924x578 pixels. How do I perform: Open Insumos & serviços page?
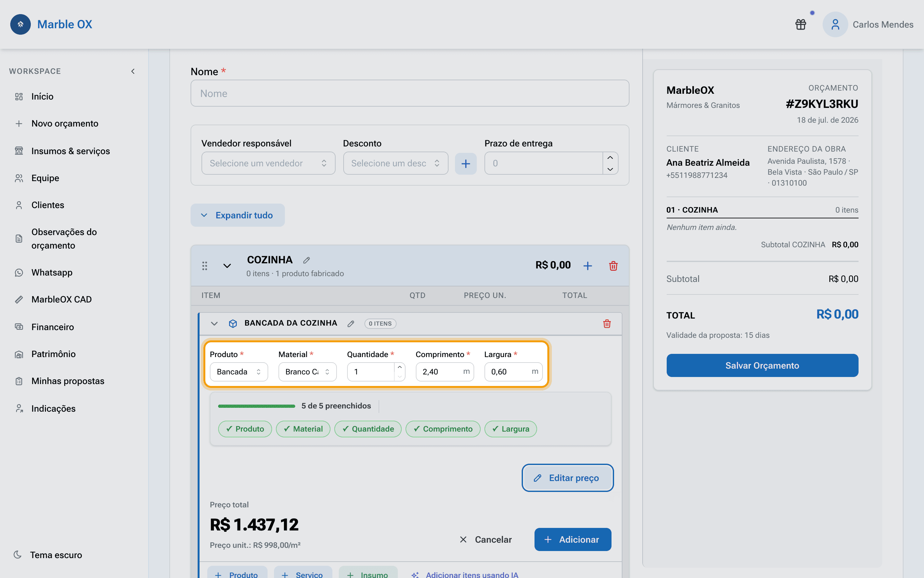coord(71,151)
